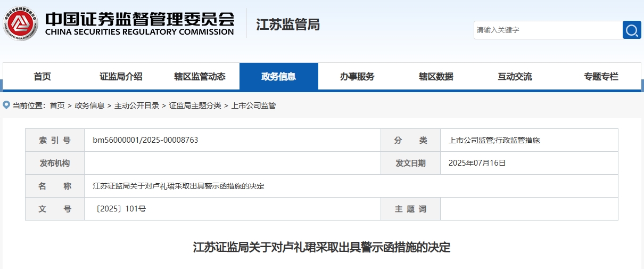Click the 证监局主题分类 breadcrumb link
The height and width of the screenshot is (269, 644).
click(x=195, y=105)
